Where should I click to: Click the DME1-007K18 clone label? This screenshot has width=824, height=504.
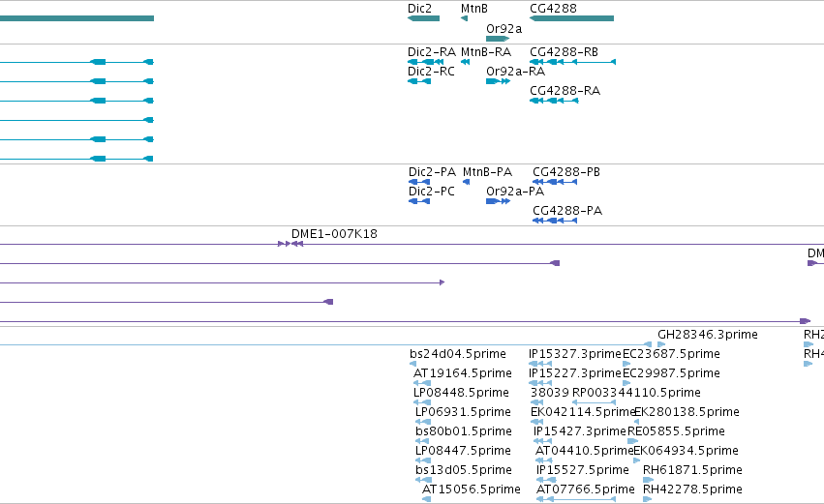334,234
